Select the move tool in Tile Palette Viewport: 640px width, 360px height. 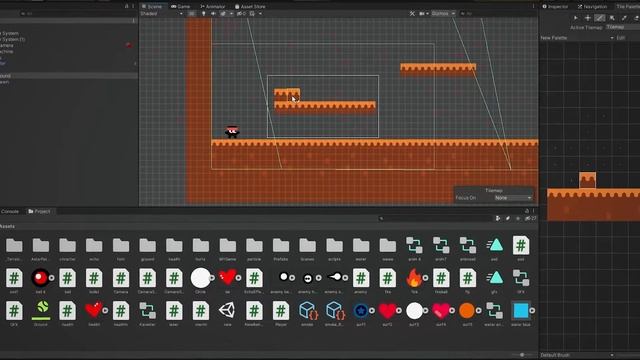point(587,18)
